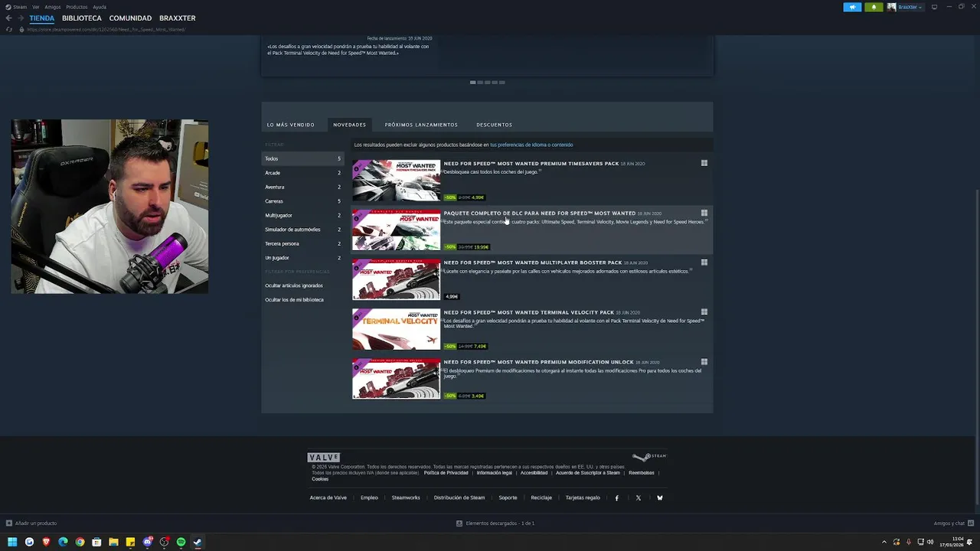Filter results by Multijugador
Image resolution: width=980 pixels, height=551 pixels.
[303, 215]
